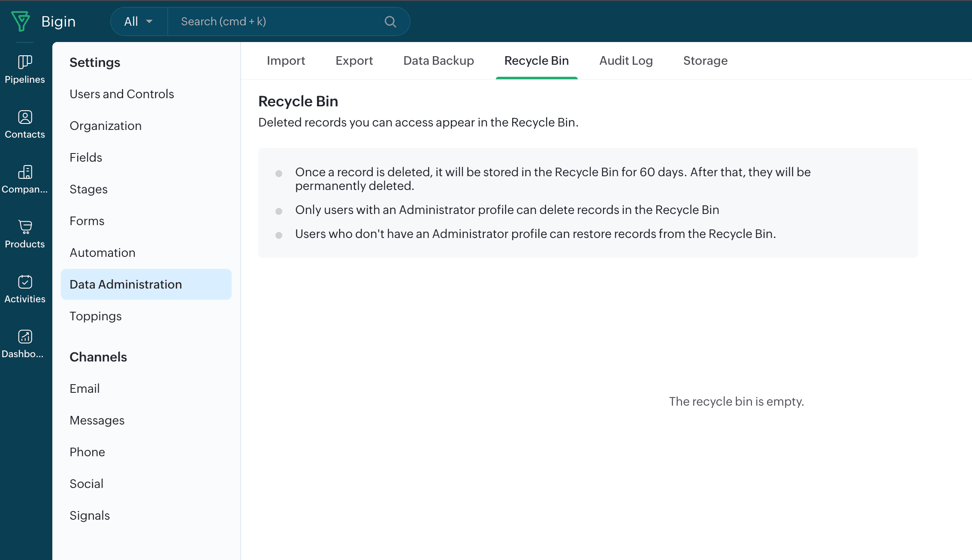
Task: Open Users and Controls settings
Action: point(122,94)
